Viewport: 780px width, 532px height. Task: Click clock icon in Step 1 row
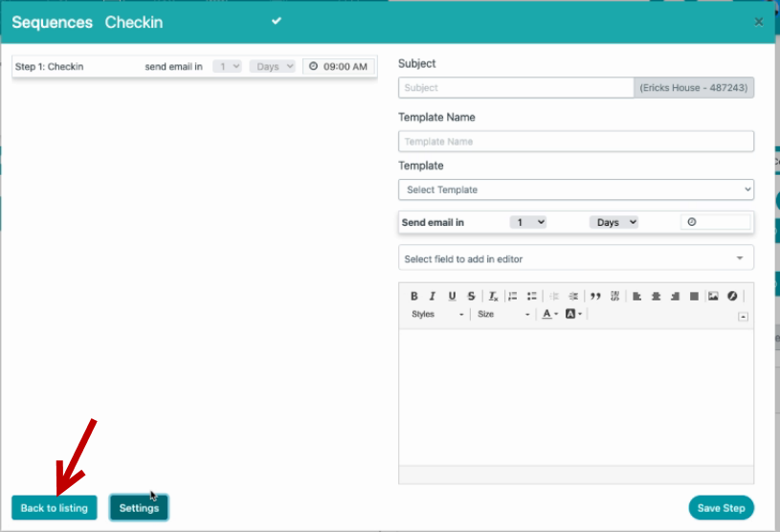coord(313,66)
